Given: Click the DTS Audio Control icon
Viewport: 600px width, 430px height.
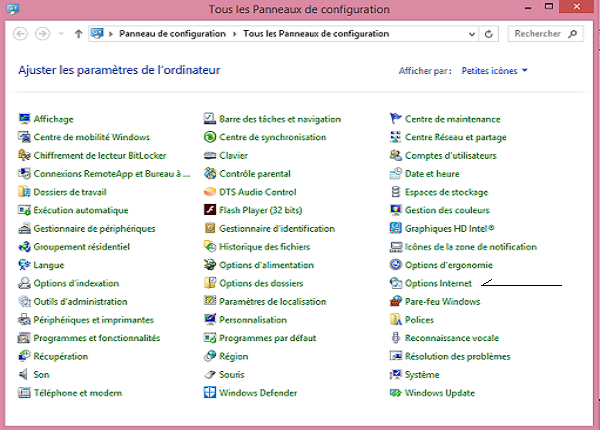Looking at the screenshot, I should (210, 192).
